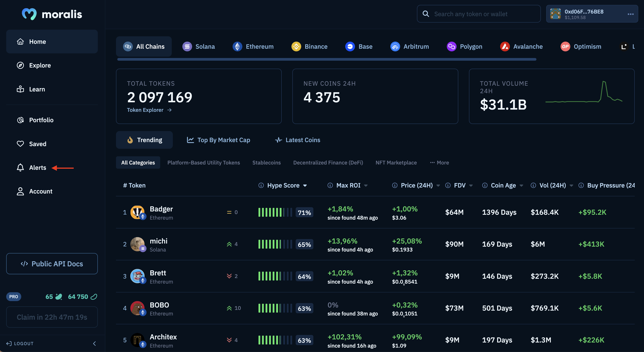Click the wallet avatar thumbnail
The height and width of the screenshot is (352, 644).
click(555, 14)
